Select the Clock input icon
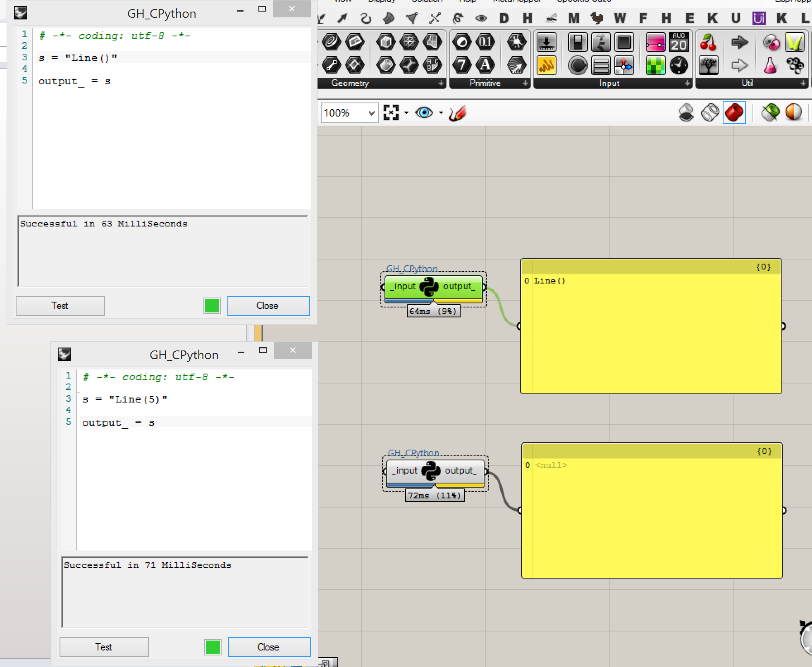The width and height of the screenshot is (812, 667). tap(678, 65)
